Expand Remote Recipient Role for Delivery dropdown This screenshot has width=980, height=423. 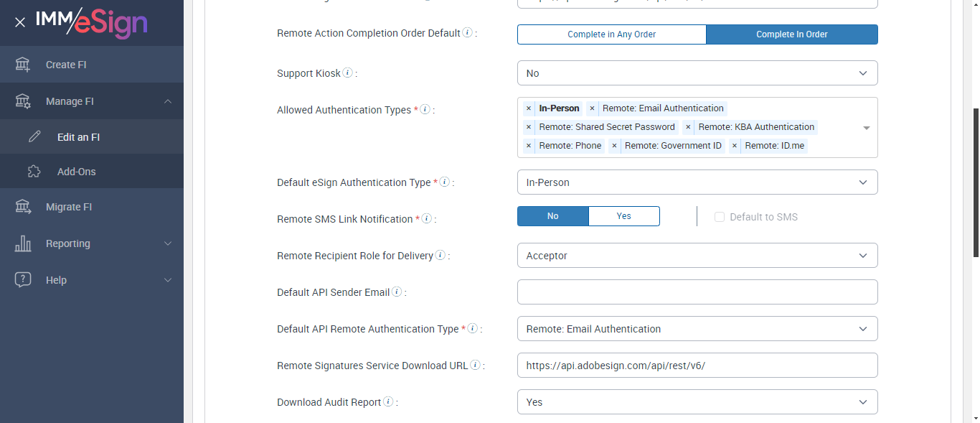(x=697, y=256)
